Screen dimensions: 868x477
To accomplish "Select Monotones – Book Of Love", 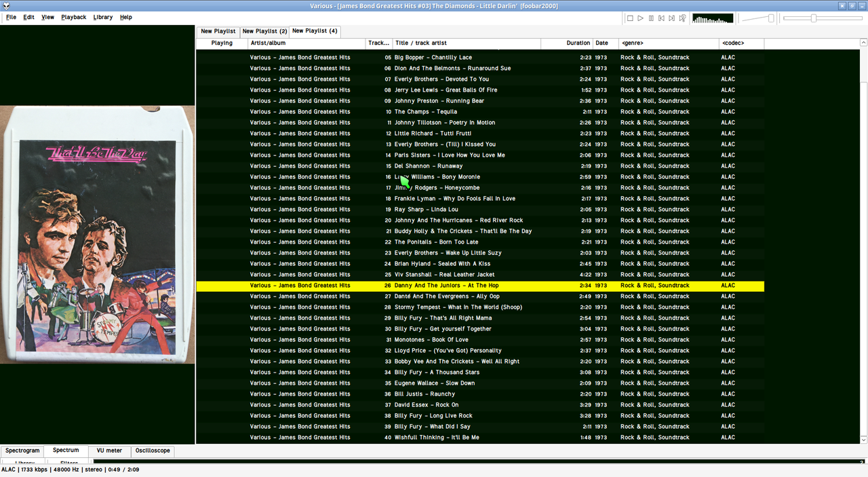I will click(480, 340).
